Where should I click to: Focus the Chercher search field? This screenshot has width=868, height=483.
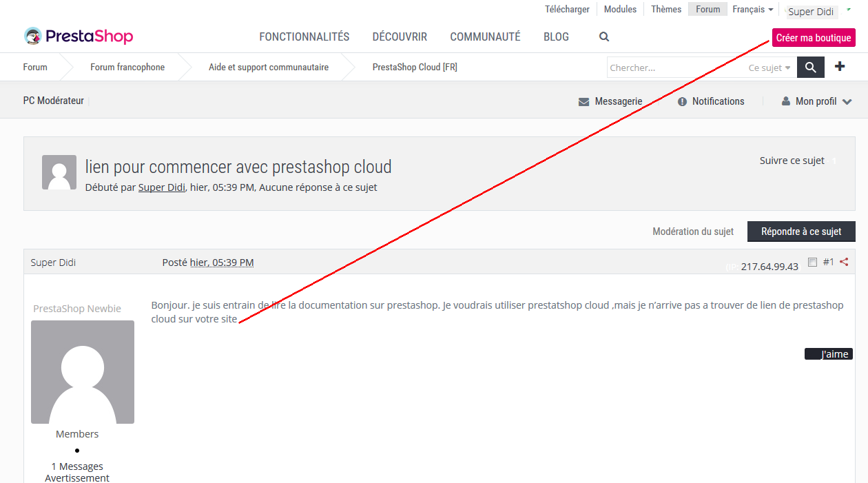[676, 68]
